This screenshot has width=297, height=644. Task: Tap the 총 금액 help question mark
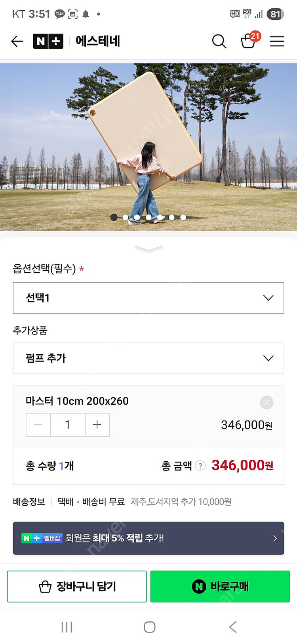click(201, 466)
